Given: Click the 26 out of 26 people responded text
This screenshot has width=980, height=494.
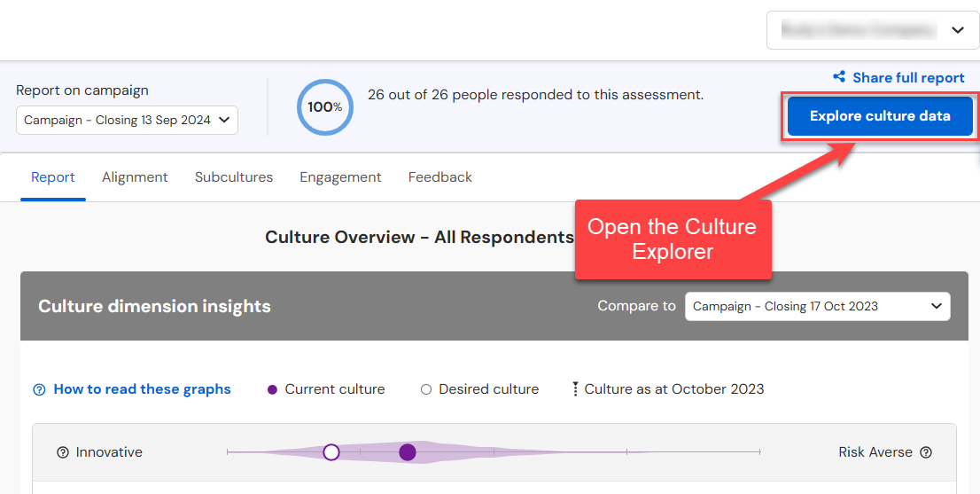Looking at the screenshot, I should [535, 94].
